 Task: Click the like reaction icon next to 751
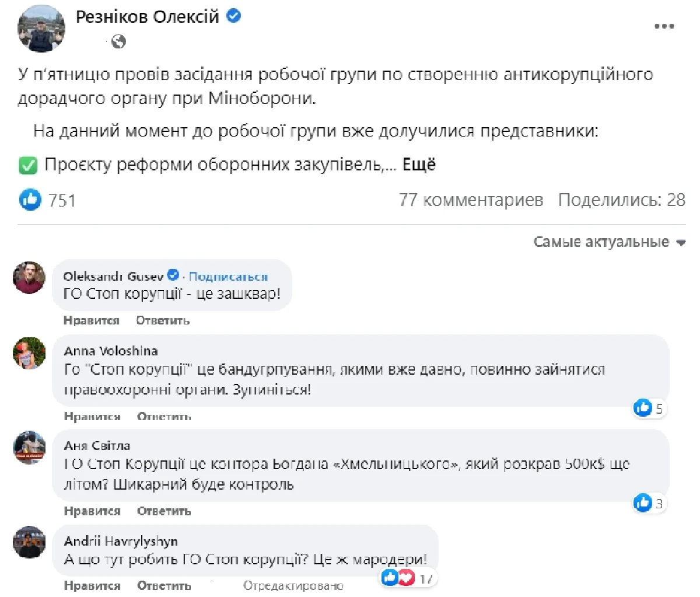(30, 200)
